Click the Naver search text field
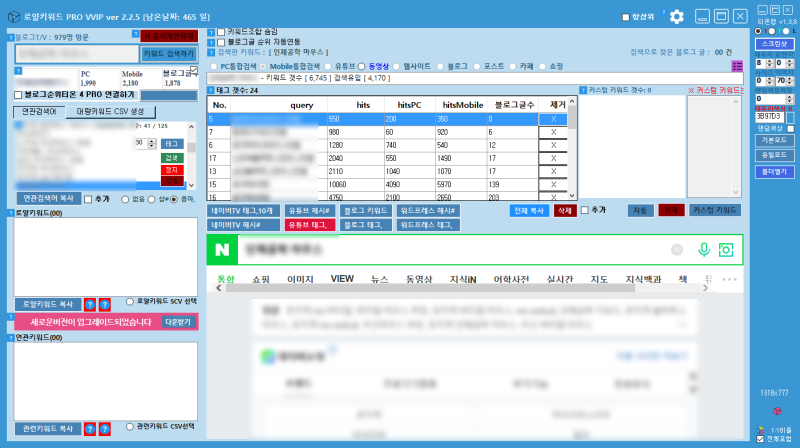 point(454,250)
